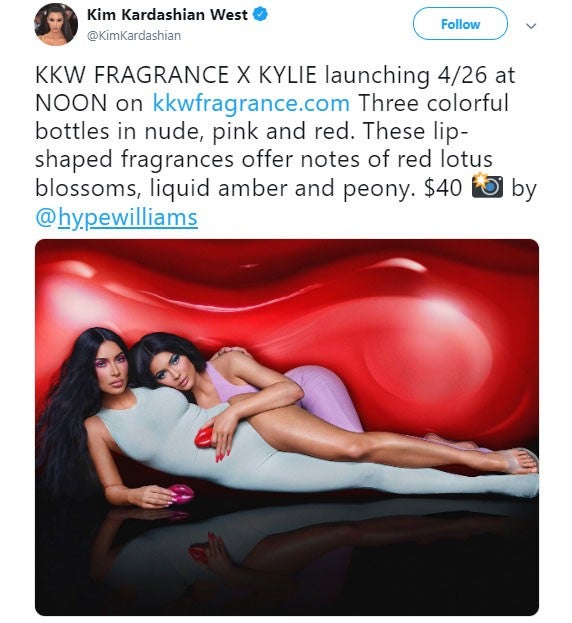Click the $40 price text
The image size is (572, 623).
pos(443,188)
